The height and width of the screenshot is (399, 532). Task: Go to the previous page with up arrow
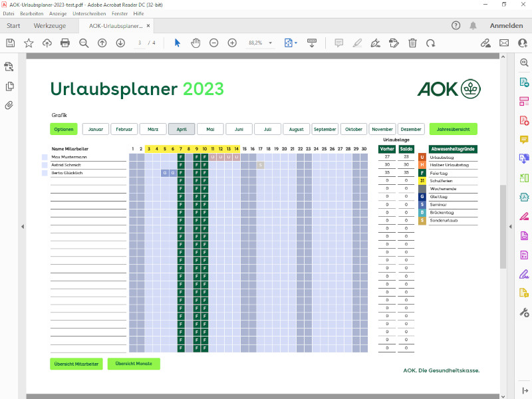coord(102,43)
